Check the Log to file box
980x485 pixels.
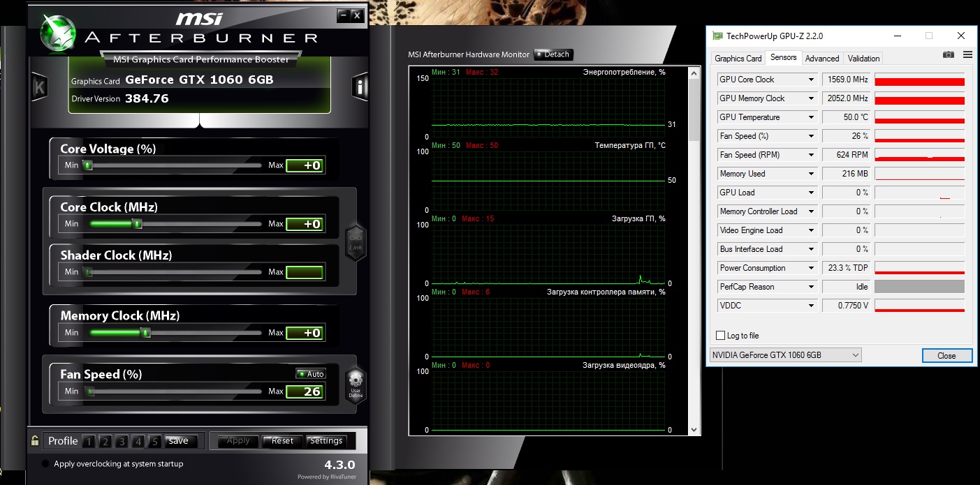pyautogui.click(x=720, y=336)
